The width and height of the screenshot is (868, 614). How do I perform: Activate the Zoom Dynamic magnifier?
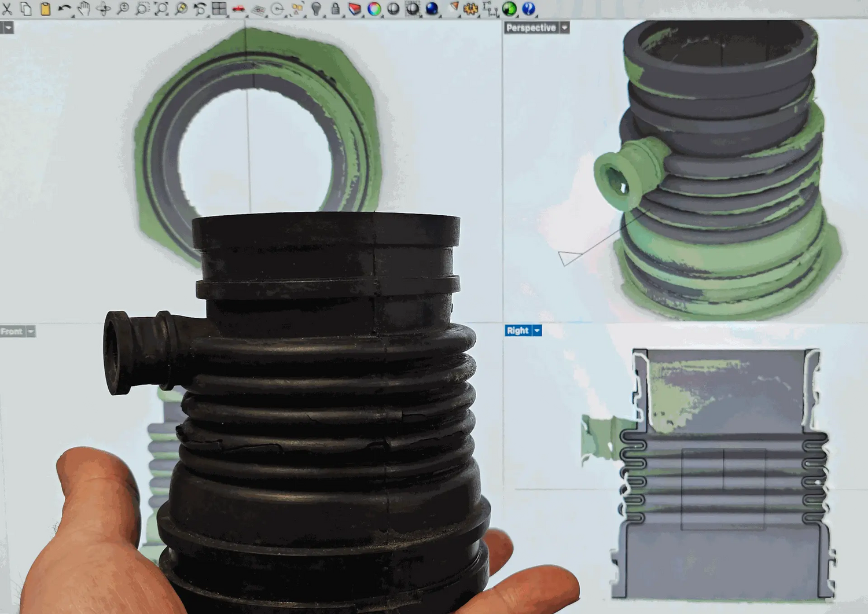point(123,8)
